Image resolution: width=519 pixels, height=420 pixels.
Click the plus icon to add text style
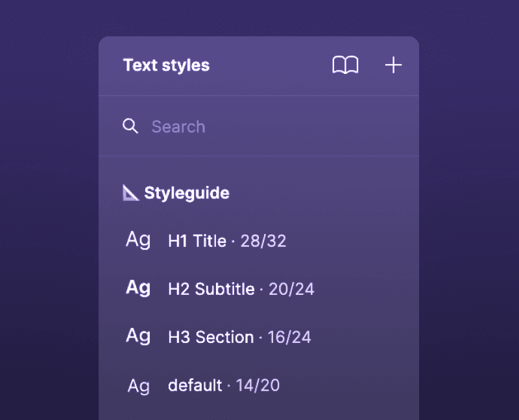tap(393, 65)
